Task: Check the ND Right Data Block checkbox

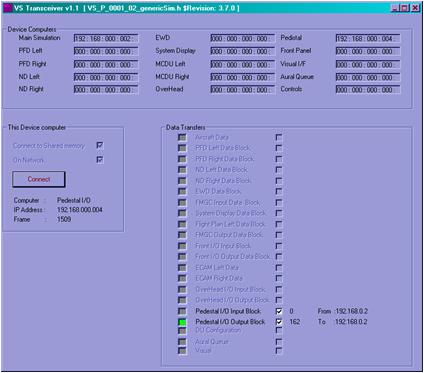Action: 279,181
